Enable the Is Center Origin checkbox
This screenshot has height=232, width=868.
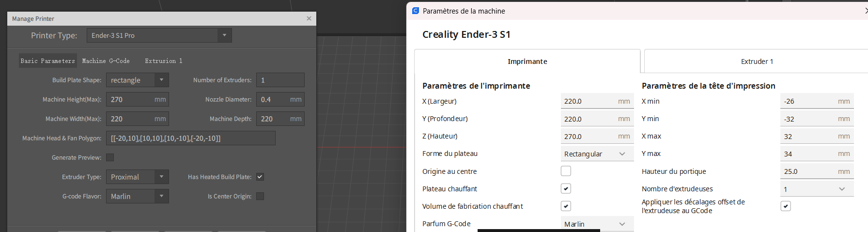click(260, 196)
